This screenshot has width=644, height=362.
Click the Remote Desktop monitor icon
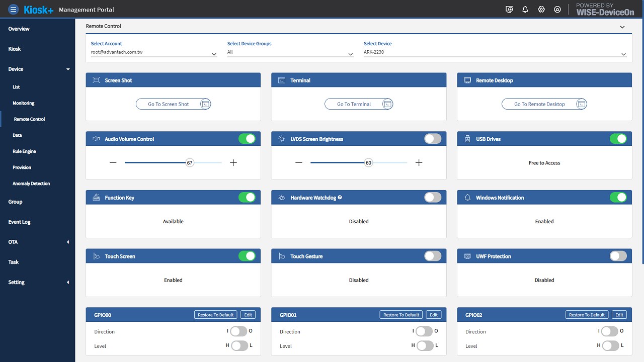[x=467, y=80]
